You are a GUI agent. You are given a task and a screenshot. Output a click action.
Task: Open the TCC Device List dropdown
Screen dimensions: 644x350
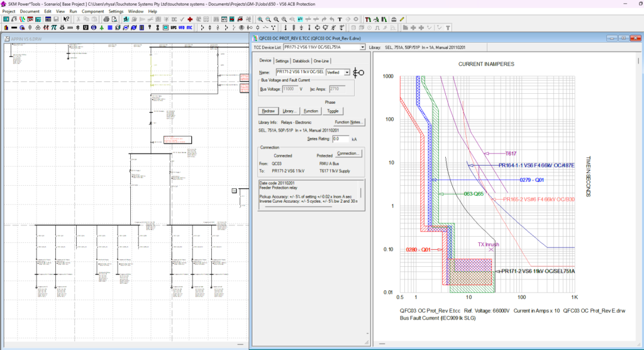[x=362, y=47]
